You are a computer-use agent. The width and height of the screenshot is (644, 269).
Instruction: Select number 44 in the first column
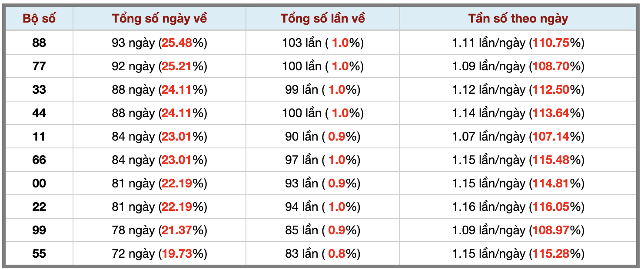pos(39,113)
